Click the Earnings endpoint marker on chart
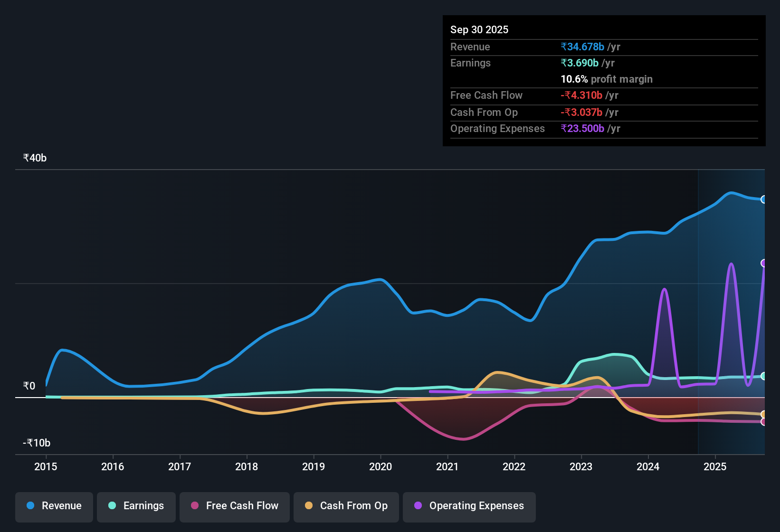 (x=764, y=375)
